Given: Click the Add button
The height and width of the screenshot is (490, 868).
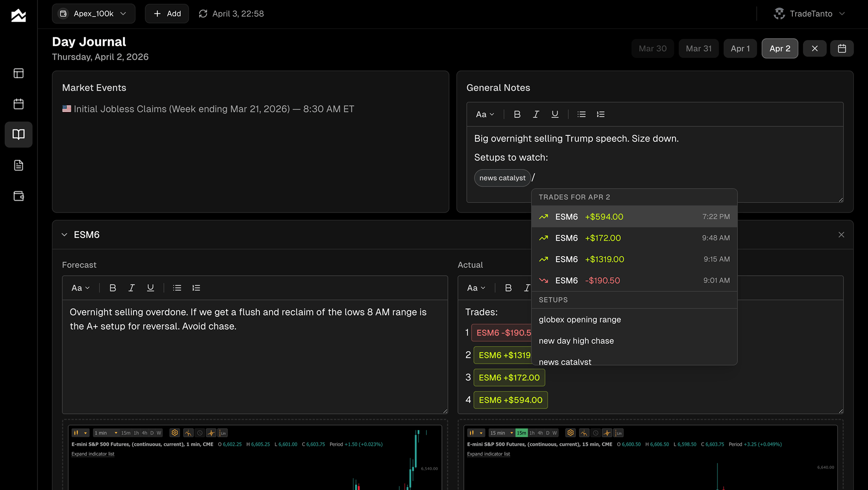Looking at the screenshot, I should tap(167, 14).
